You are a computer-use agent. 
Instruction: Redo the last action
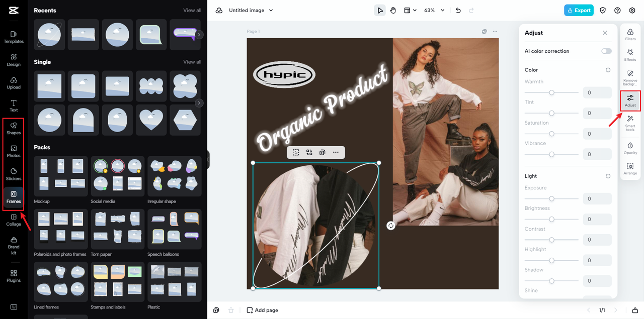(471, 10)
